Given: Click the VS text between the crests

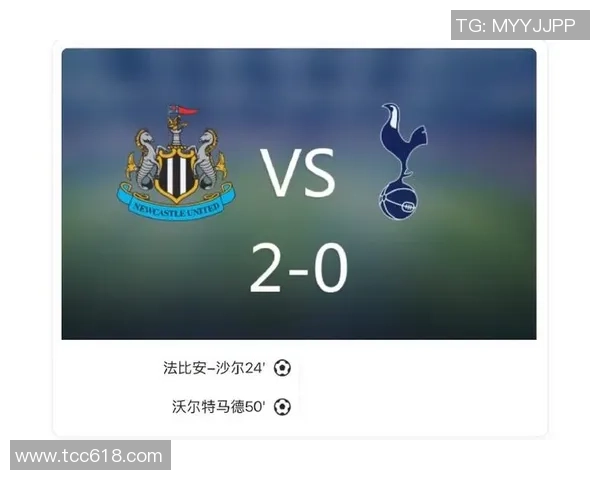Looking at the screenshot, I should point(298,173).
